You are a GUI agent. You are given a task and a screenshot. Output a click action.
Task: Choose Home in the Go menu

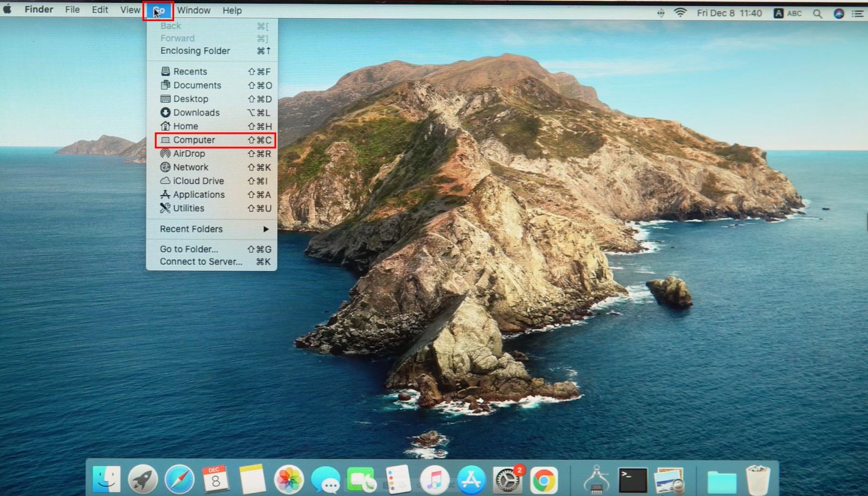point(212,126)
